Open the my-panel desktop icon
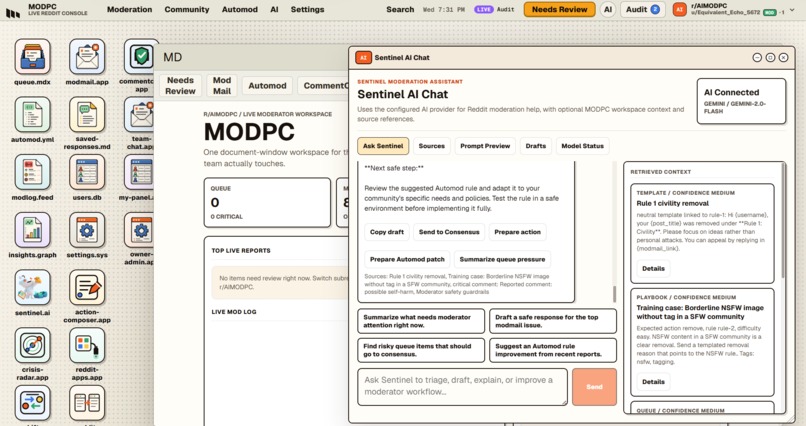Viewport: 806px width, 426px height. (x=139, y=172)
